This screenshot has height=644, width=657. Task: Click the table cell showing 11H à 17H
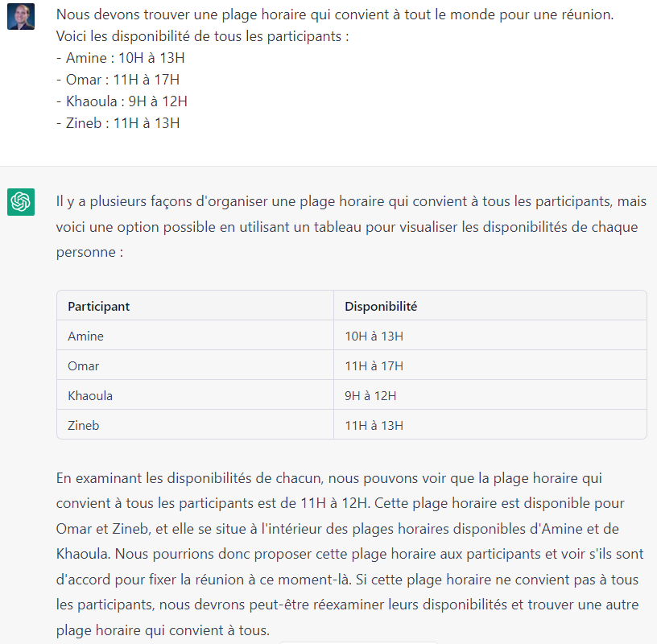(x=374, y=366)
